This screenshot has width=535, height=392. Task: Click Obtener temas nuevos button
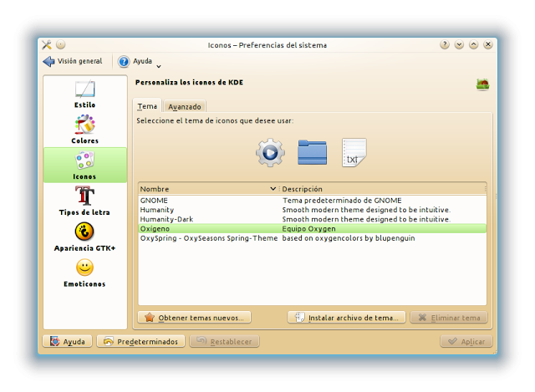pyautogui.click(x=194, y=318)
